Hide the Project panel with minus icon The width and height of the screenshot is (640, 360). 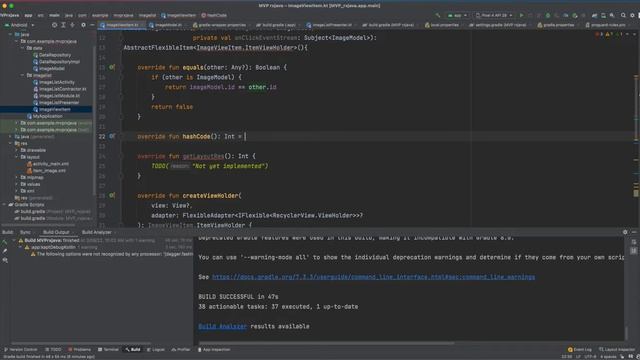(x=92, y=25)
